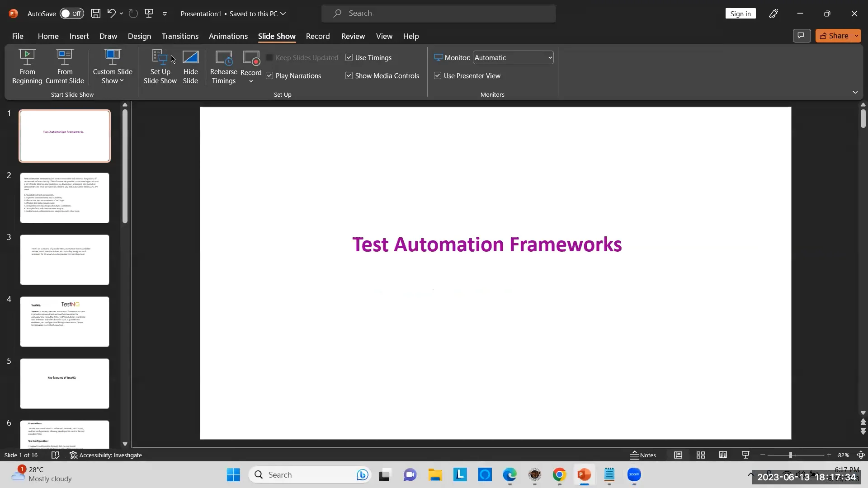Image resolution: width=868 pixels, height=488 pixels.
Task: Click zoom in plus button
Action: coord(829,455)
